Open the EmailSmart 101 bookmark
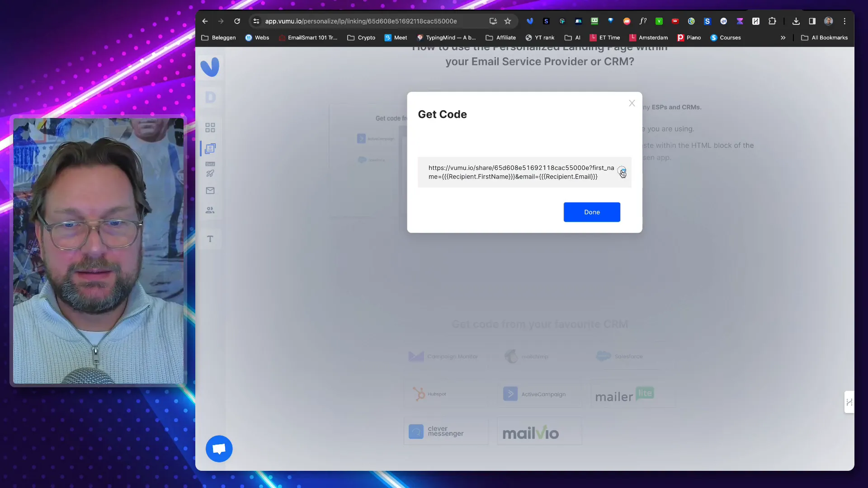This screenshot has height=488, width=868. 308,38
